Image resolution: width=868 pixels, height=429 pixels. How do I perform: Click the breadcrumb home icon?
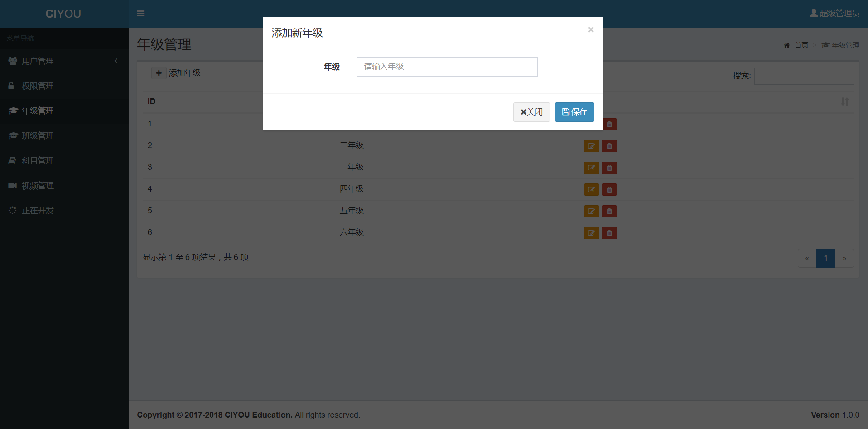787,45
